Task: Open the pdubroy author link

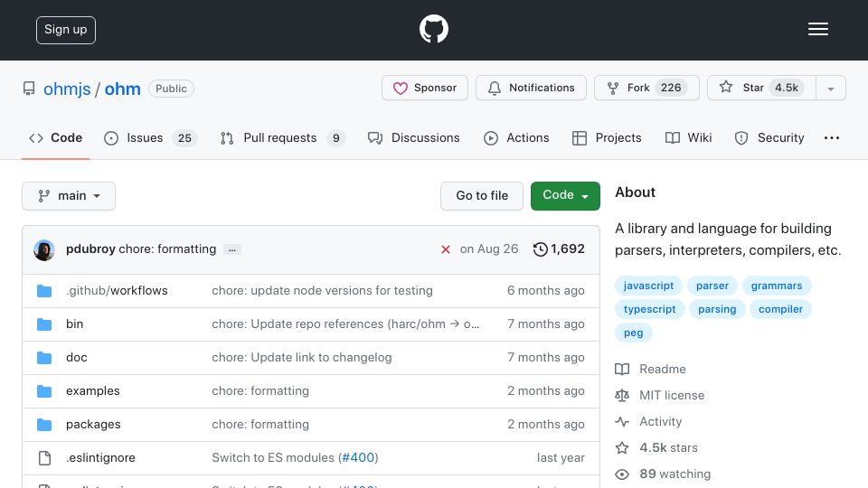Action: 90,249
